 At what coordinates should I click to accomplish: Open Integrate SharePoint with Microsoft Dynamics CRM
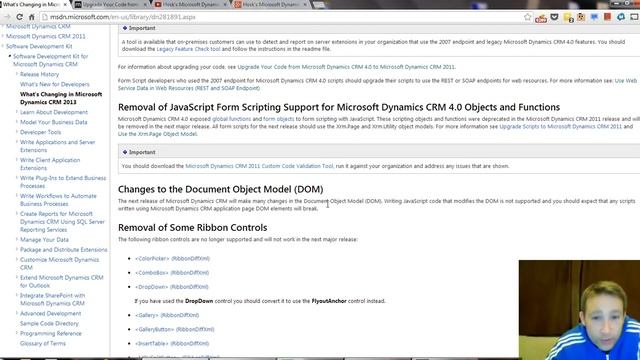point(52,299)
